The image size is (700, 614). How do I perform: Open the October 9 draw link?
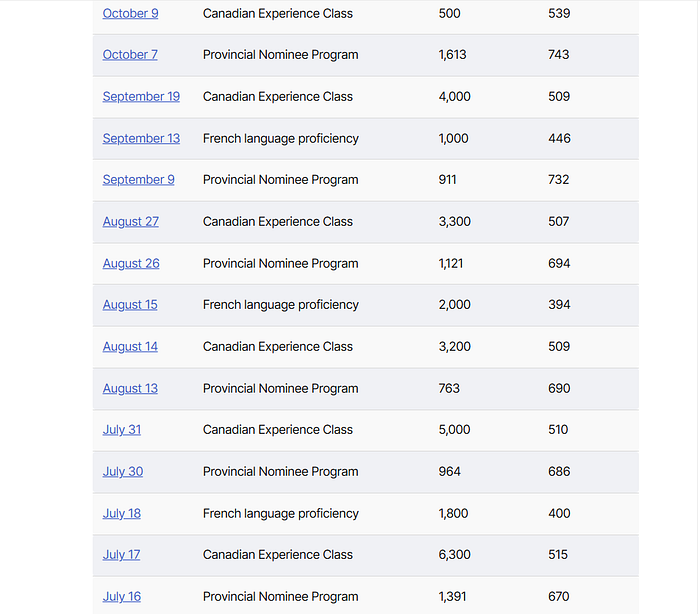tap(130, 14)
